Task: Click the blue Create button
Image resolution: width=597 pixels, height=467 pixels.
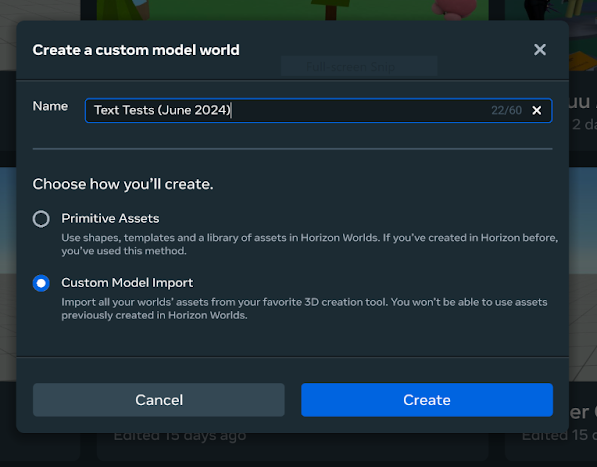Action: click(427, 400)
